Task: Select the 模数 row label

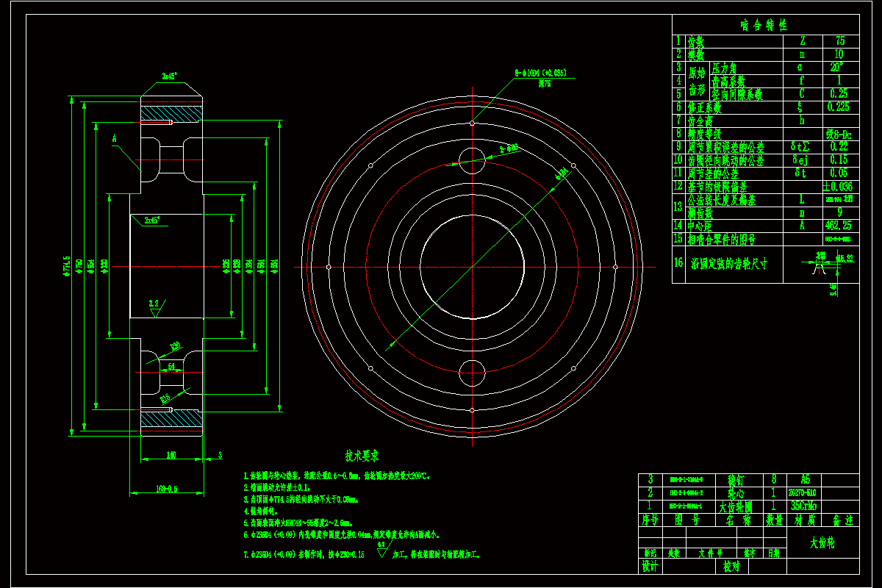Action: click(x=696, y=55)
